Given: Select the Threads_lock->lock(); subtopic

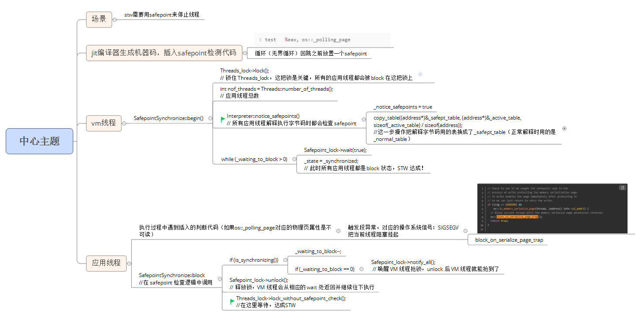Looking at the screenshot, I should [316, 74].
